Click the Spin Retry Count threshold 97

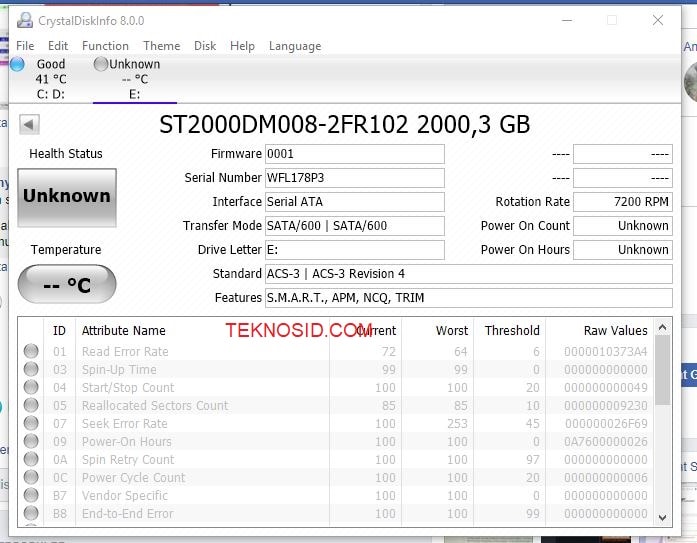(533, 459)
